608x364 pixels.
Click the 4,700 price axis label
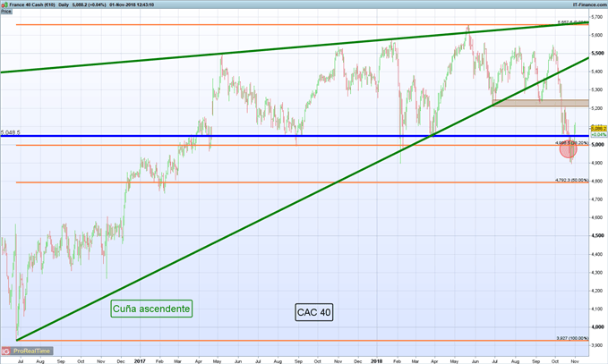coord(597,199)
